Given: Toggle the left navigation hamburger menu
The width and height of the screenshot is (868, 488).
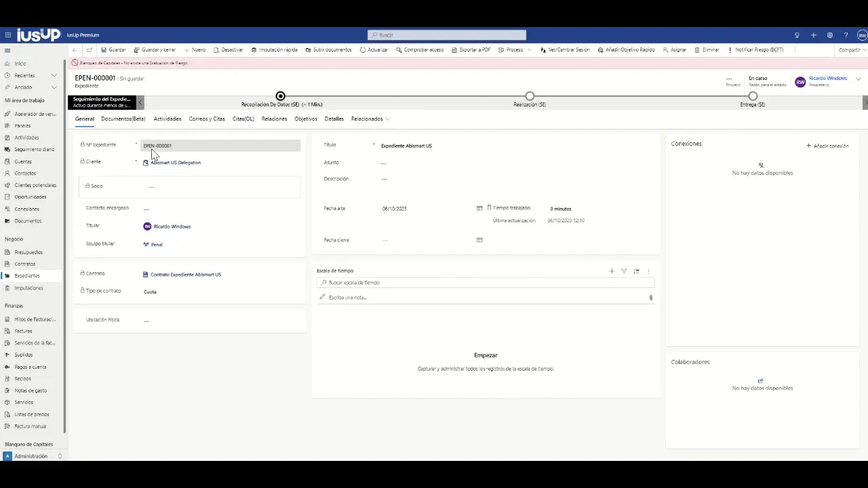Looking at the screenshot, I should pyautogui.click(x=7, y=50).
